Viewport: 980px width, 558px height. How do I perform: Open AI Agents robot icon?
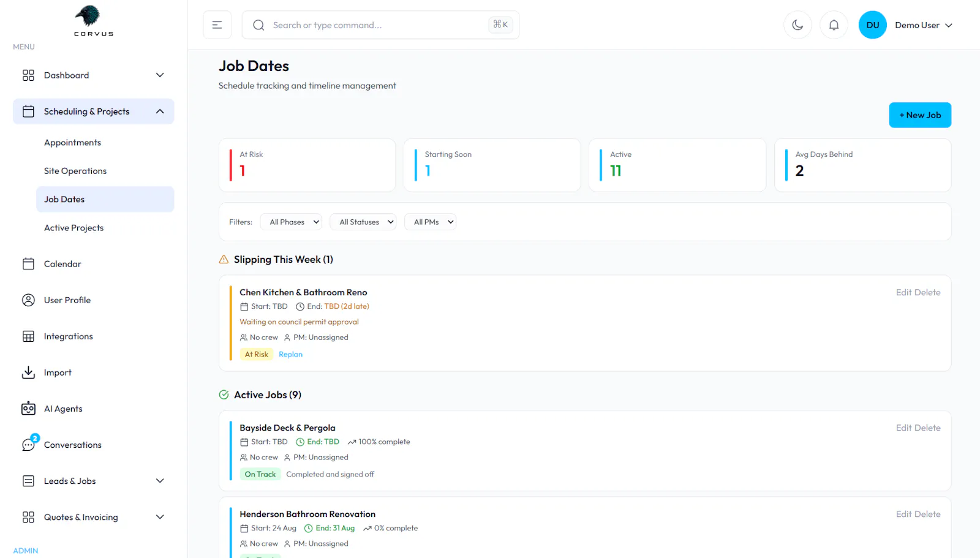pyautogui.click(x=28, y=409)
